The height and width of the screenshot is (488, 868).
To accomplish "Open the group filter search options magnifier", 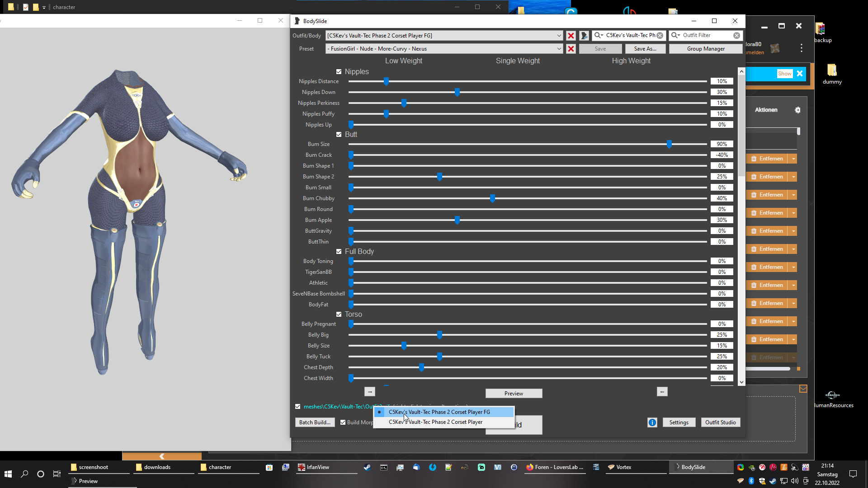I will coord(599,35).
